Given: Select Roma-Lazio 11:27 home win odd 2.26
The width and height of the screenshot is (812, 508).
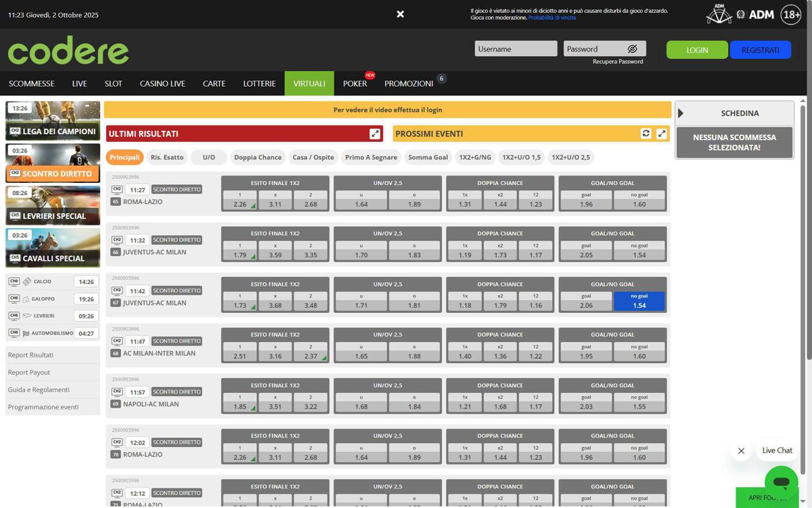Looking at the screenshot, I should tap(240, 200).
